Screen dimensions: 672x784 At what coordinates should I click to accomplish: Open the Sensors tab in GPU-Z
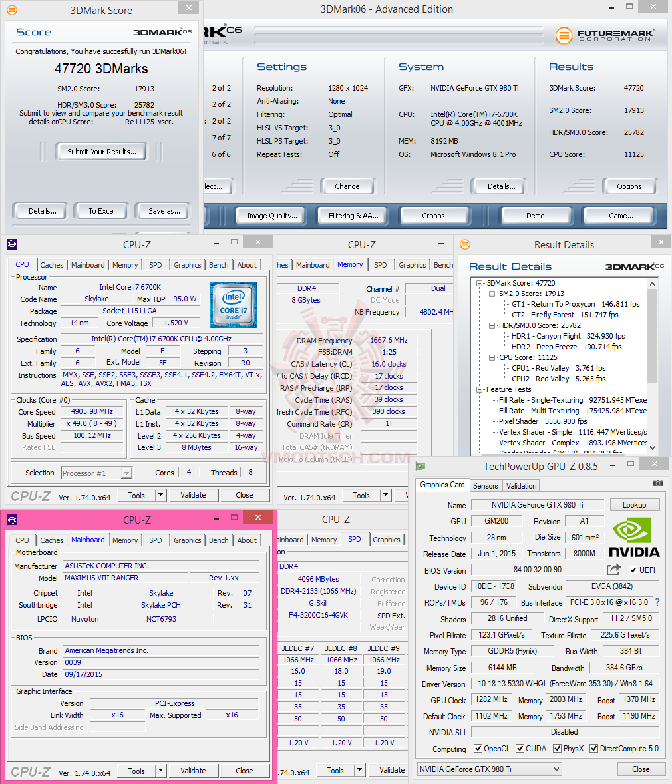[x=486, y=485]
